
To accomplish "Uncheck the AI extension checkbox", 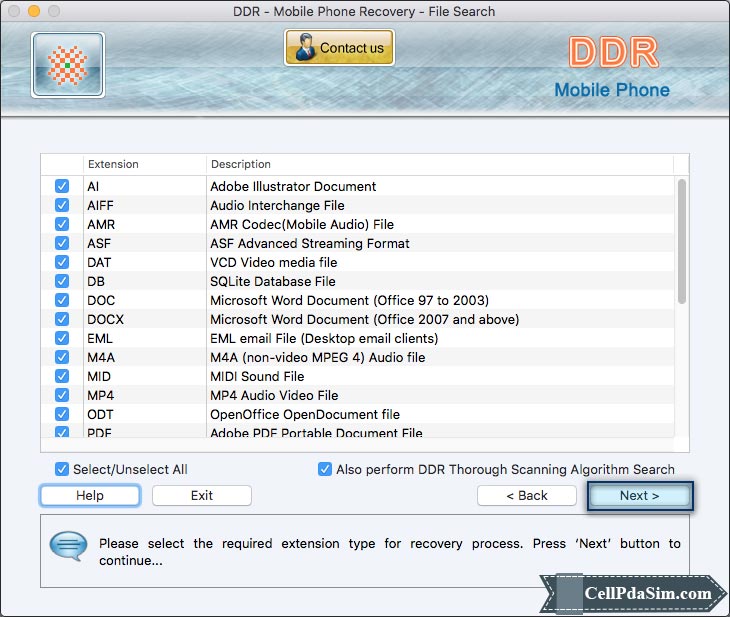I will [x=62, y=186].
